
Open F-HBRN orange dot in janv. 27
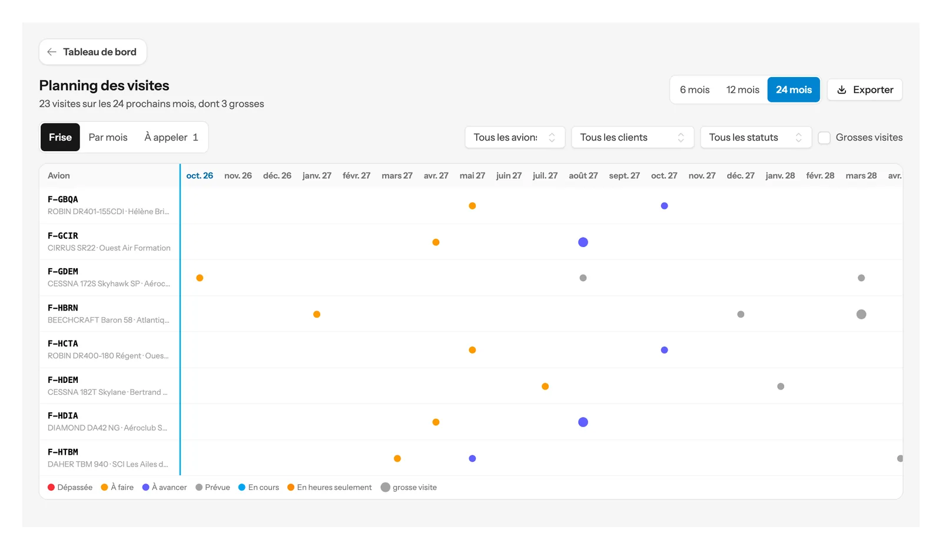point(317,314)
